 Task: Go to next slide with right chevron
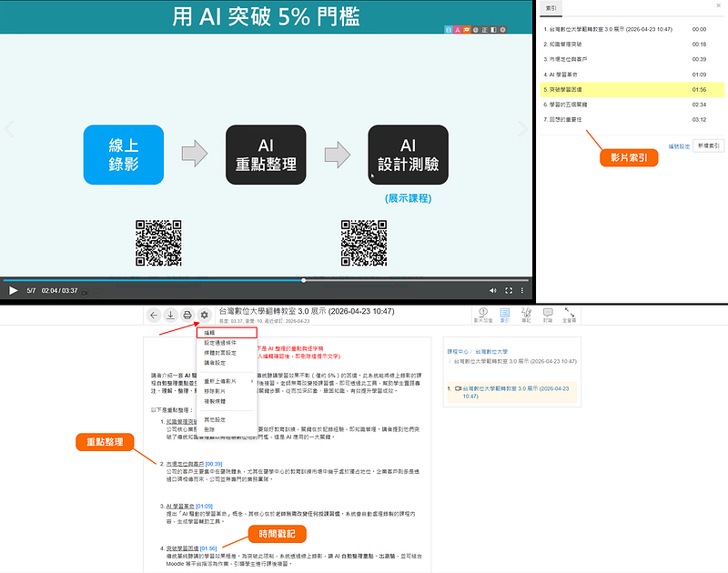coord(522,130)
